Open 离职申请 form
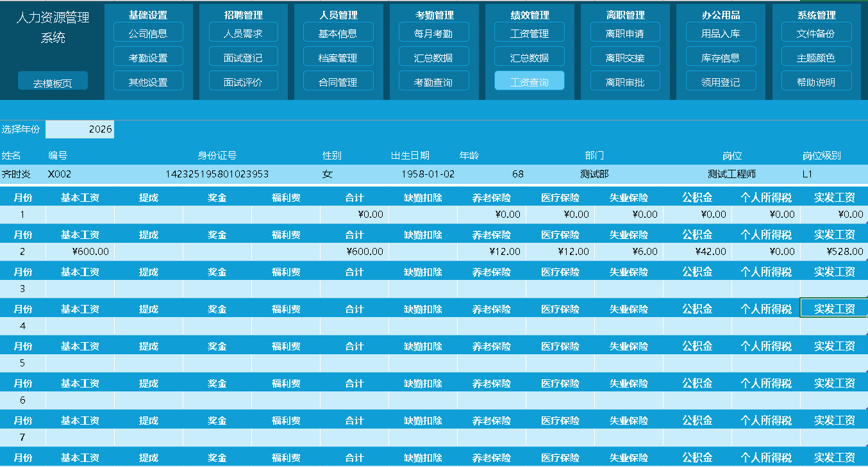Viewport: 868px width, 467px height. coord(625,33)
